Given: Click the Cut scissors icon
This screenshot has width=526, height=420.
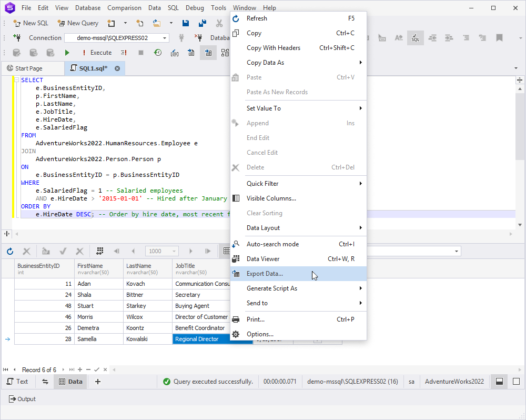Looking at the screenshot, I should click(219, 23).
